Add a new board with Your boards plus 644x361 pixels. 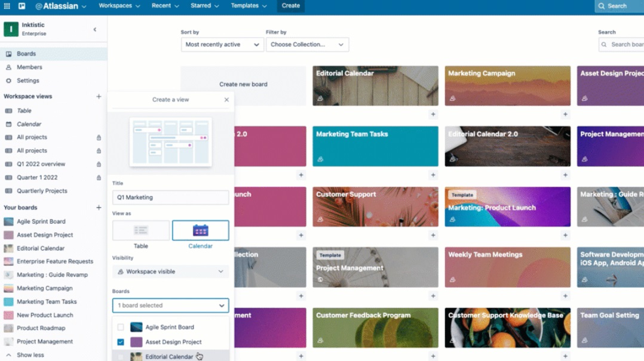(x=99, y=208)
